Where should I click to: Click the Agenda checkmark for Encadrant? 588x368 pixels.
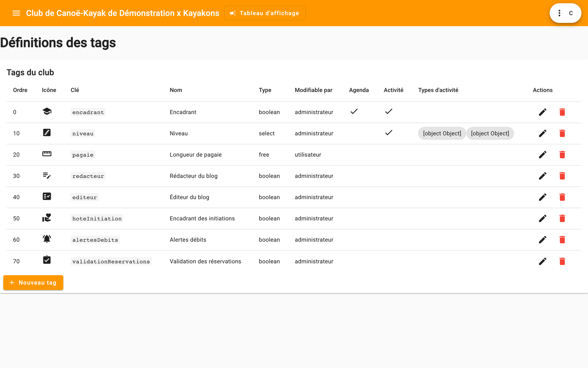coord(354,112)
